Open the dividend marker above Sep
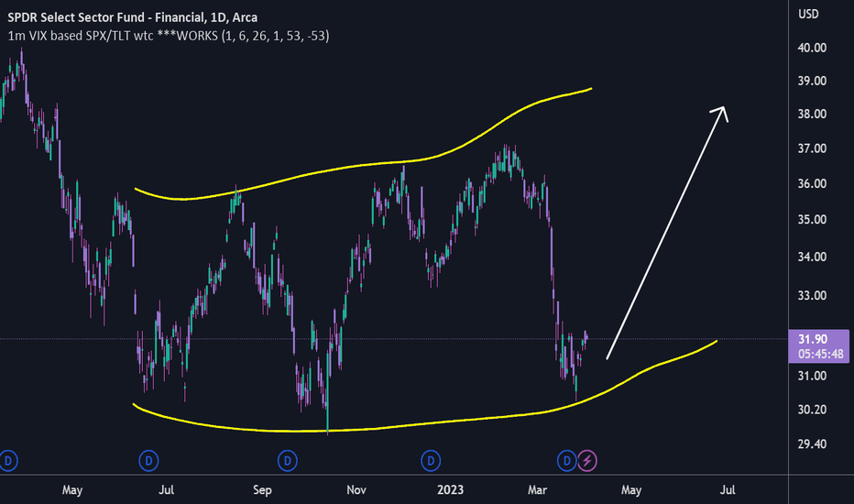The width and height of the screenshot is (854, 504). [x=288, y=461]
